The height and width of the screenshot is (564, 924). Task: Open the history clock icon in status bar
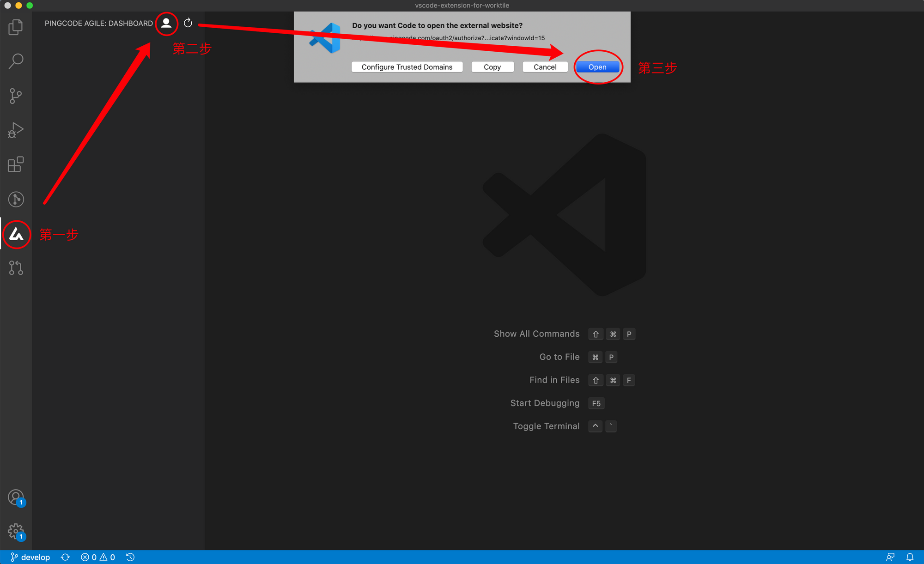tap(130, 557)
